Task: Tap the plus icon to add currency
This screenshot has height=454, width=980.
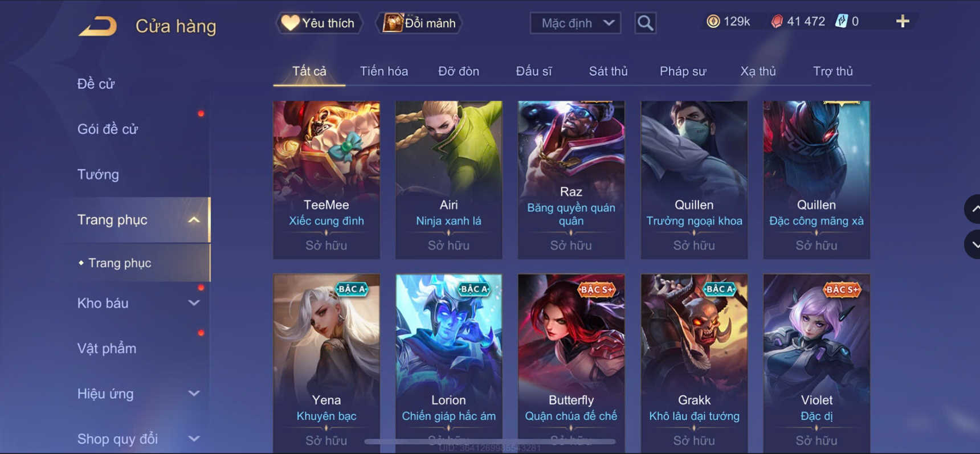Action: pyautogui.click(x=903, y=22)
